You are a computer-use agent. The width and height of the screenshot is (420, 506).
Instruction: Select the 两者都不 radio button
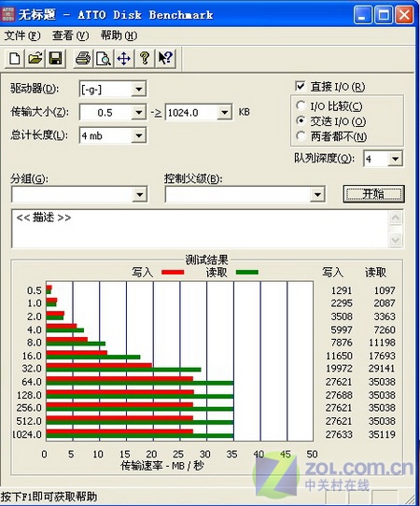(x=301, y=136)
